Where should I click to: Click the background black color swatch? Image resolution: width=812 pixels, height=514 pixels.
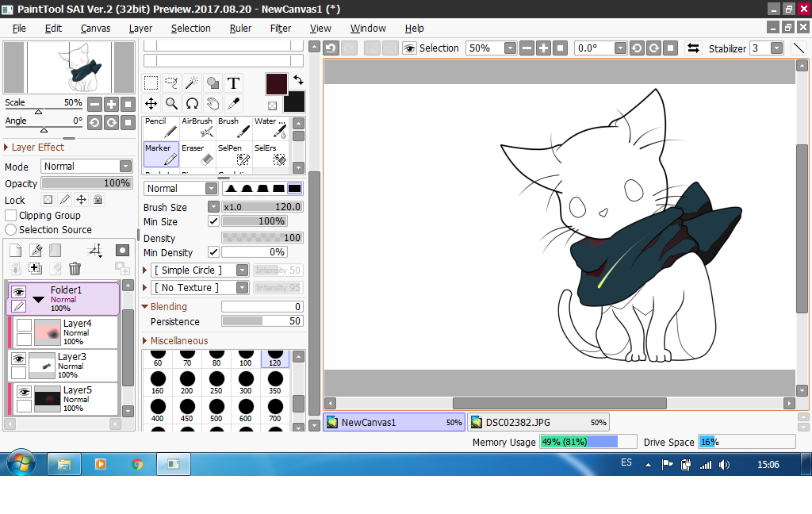click(296, 103)
